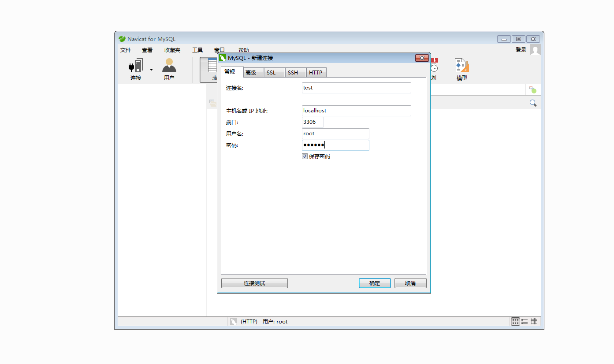The image size is (614, 364).
Task: Switch to list view in status bar
Action: pyautogui.click(x=525, y=321)
